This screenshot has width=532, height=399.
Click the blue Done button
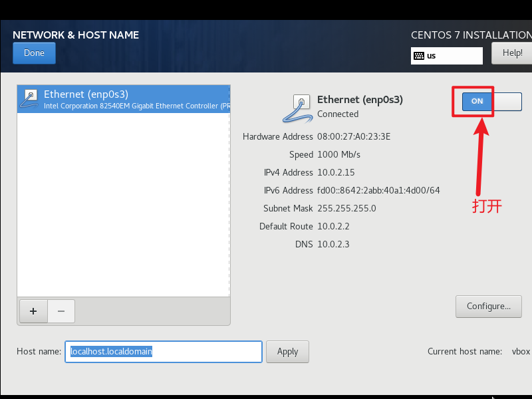(x=35, y=53)
